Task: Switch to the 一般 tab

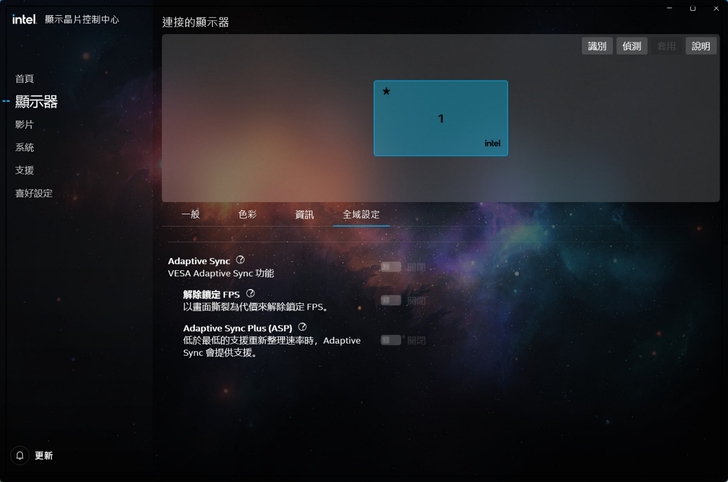Action: click(190, 215)
